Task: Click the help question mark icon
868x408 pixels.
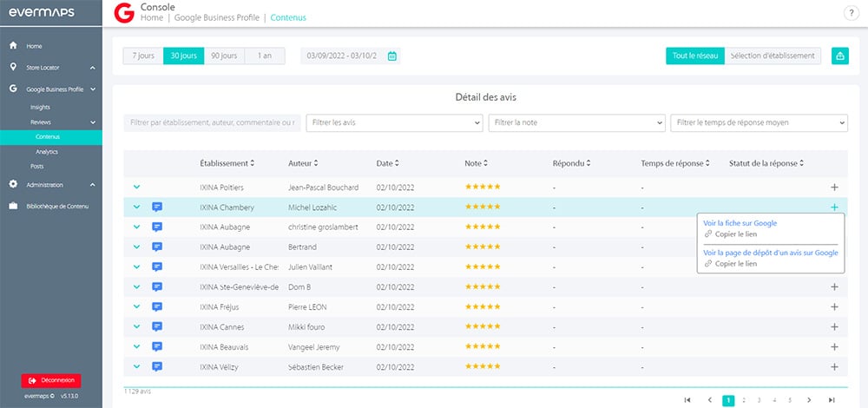Action: [x=850, y=12]
